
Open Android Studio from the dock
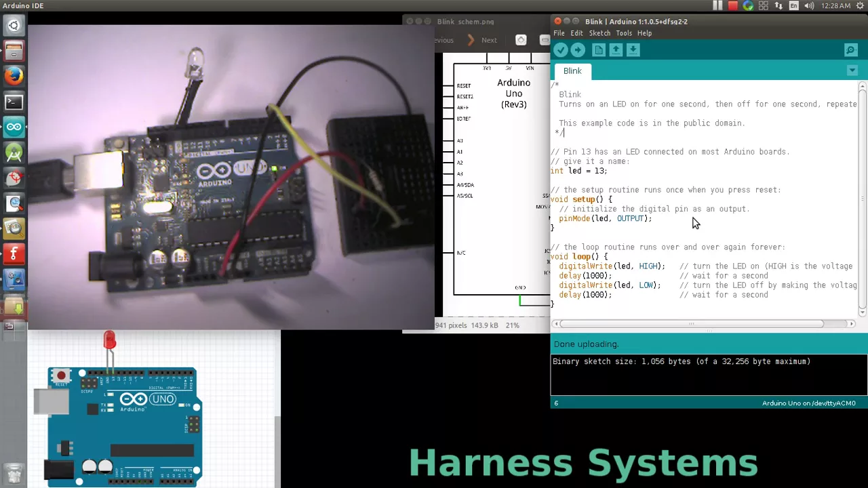tap(14, 152)
